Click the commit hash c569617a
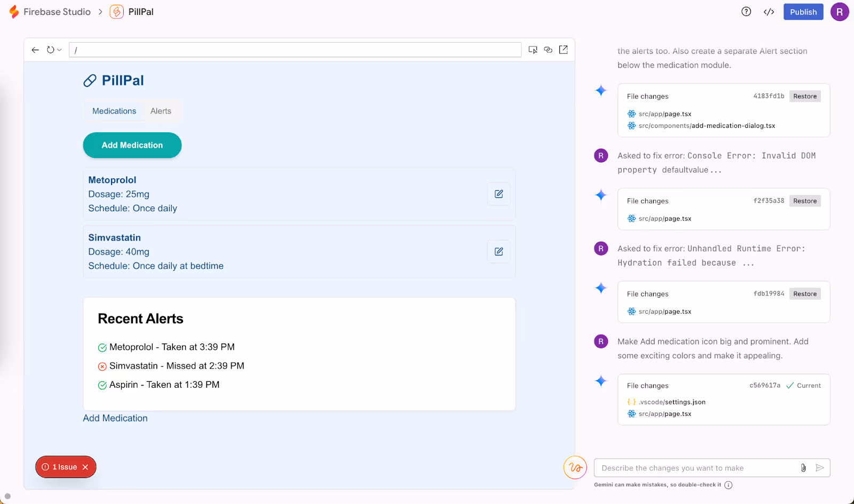Screen dimensions: 854x504 click(765, 385)
